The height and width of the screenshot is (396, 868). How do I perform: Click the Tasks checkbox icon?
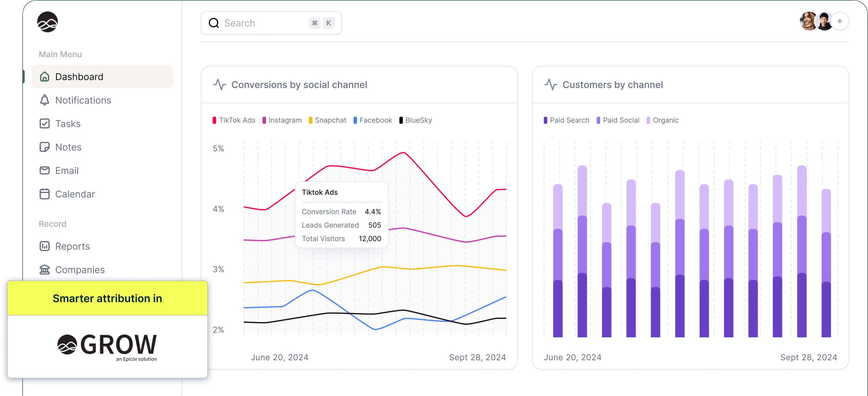coord(44,123)
